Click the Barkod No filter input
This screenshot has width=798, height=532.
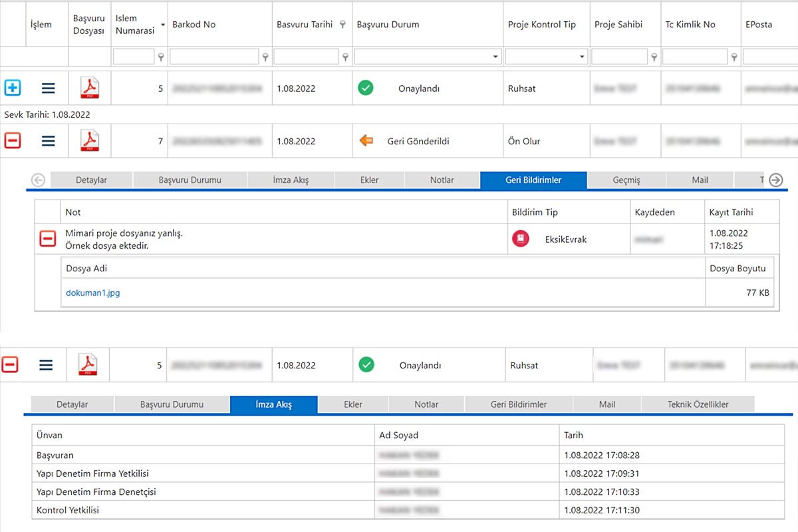pos(213,57)
